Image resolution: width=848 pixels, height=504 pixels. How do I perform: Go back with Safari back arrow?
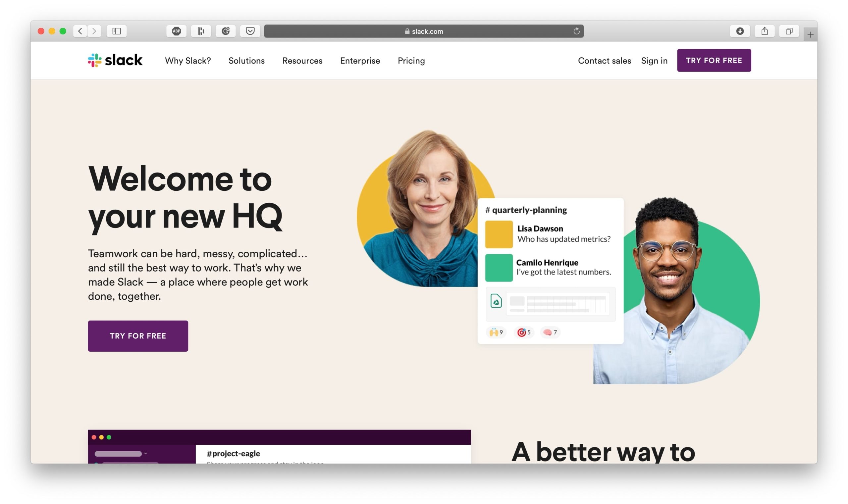click(x=80, y=31)
